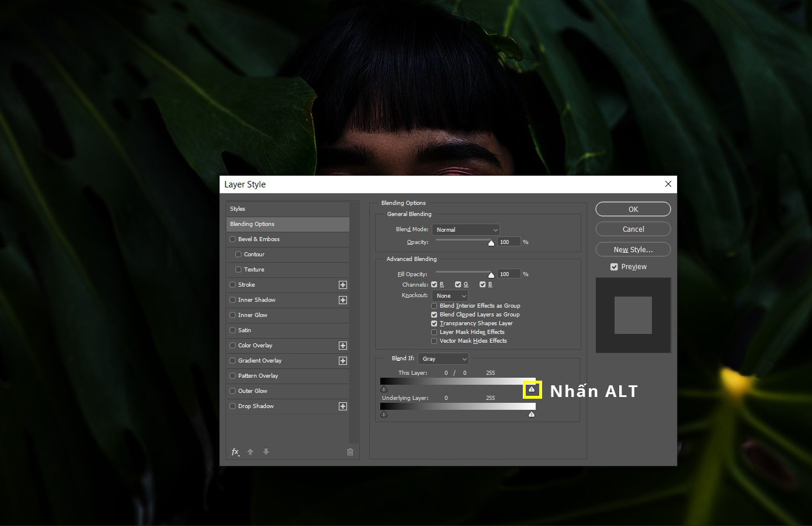Click the styles list scrollbar

353,323
